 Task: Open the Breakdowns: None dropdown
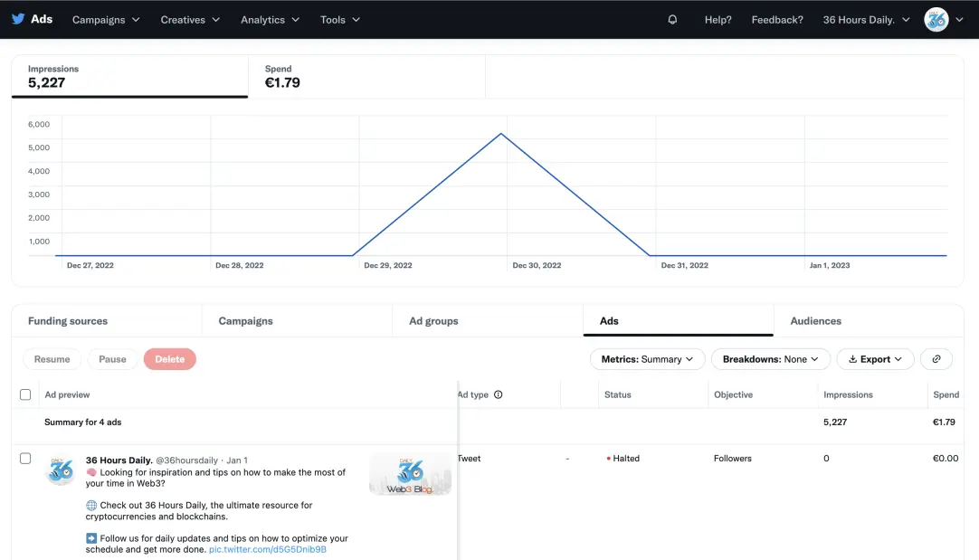pyautogui.click(x=771, y=359)
